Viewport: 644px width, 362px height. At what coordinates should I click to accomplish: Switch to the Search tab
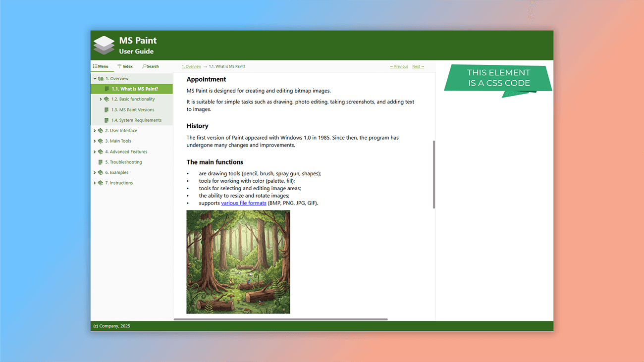coord(151,66)
